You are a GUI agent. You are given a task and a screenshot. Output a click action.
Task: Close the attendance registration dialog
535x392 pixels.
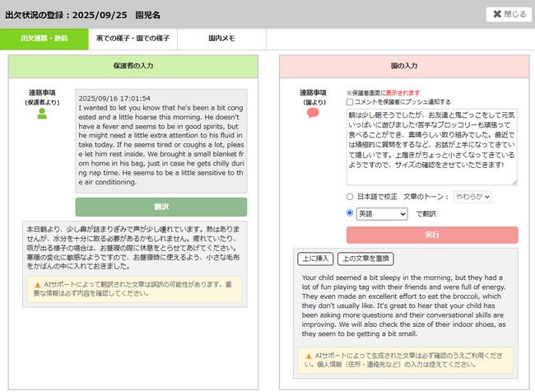pyautogui.click(x=508, y=14)
